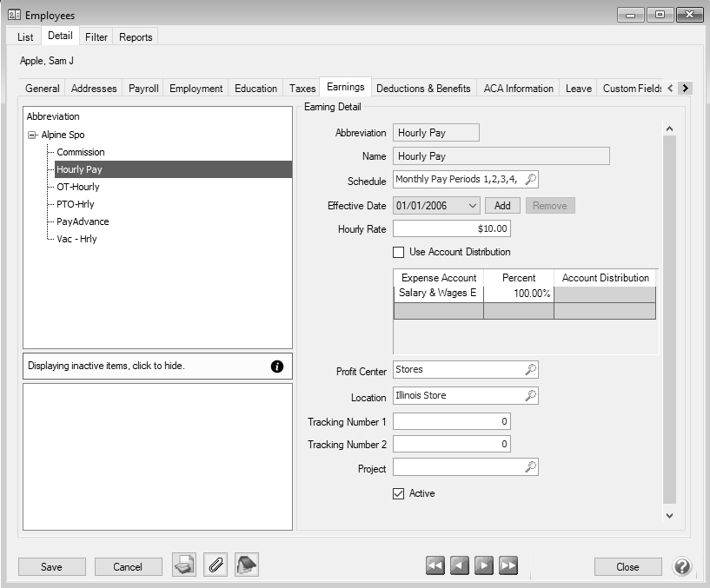Go to the previous employee record

[x=460, y=566]
